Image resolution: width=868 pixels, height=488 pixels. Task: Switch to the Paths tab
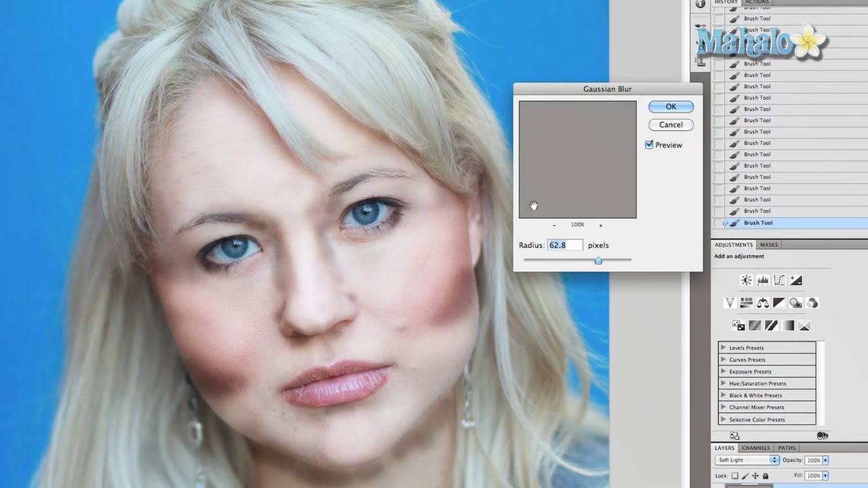click(787, 448)
